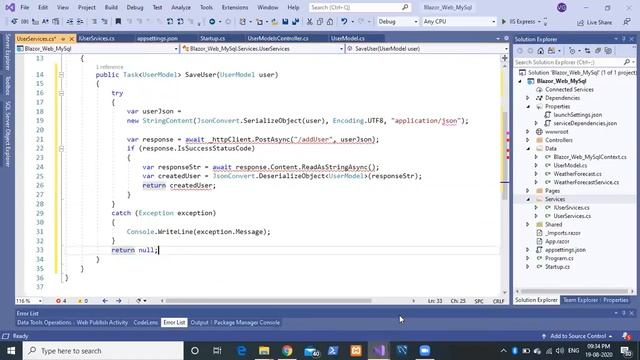Open the Debug menu
Screen dimensions: 640x360
point(135,7)
